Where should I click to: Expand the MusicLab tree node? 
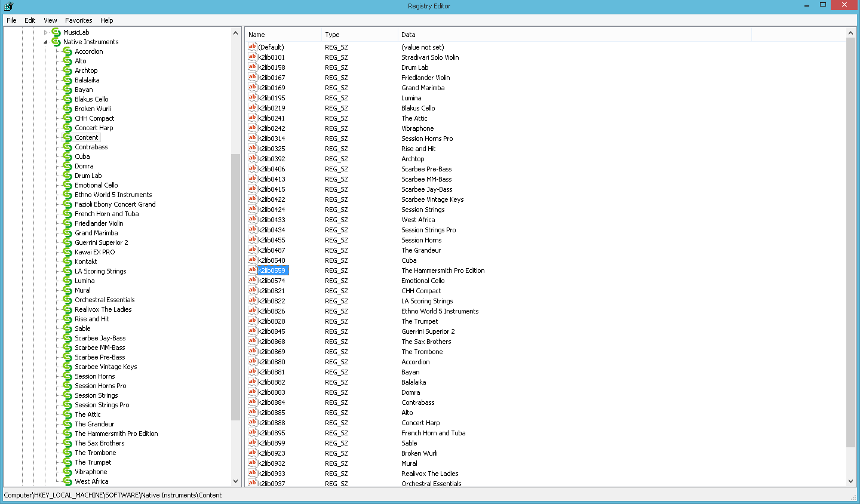coord(45,32)
